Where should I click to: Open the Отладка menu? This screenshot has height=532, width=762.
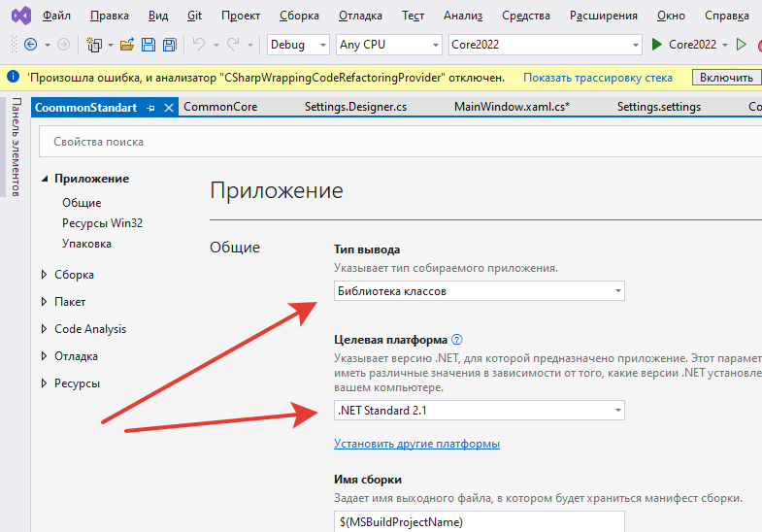coord(360,16)
